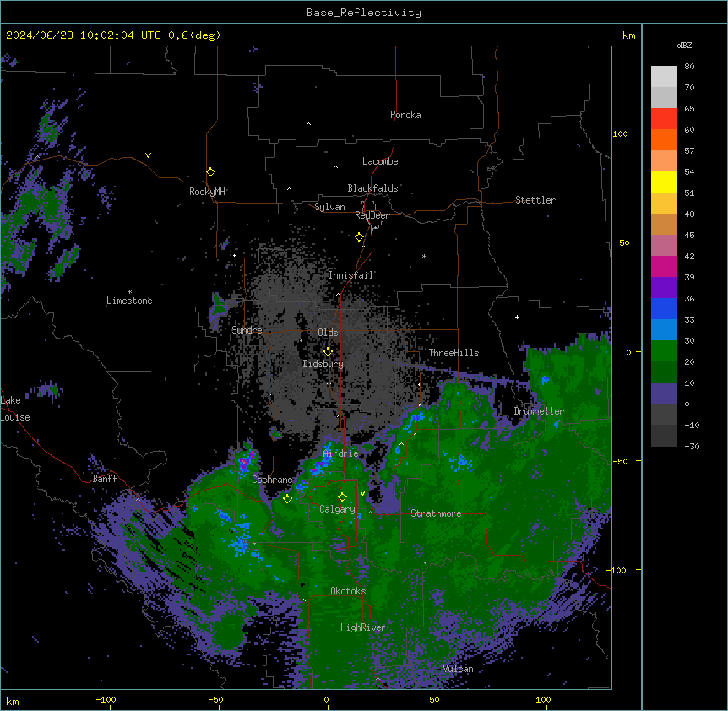The image size is (728, 711).
Task: Click the Didsbury town label
Action: pos(323,364)
